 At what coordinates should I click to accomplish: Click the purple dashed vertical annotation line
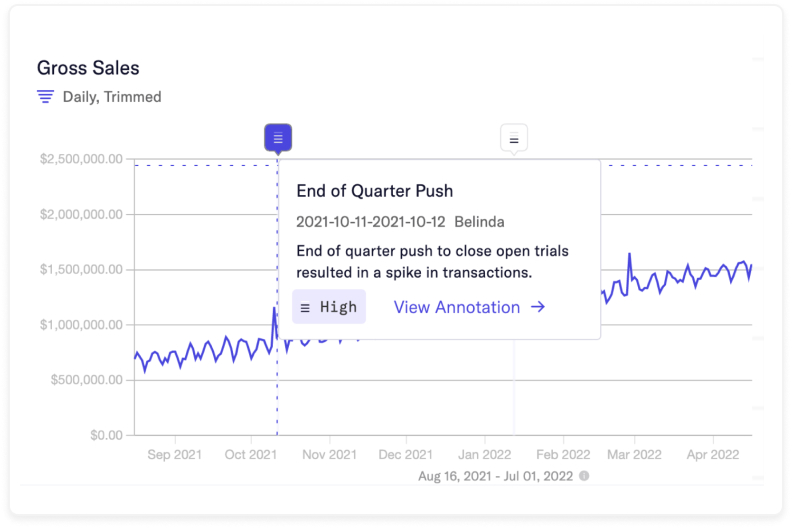pos(278,400)
